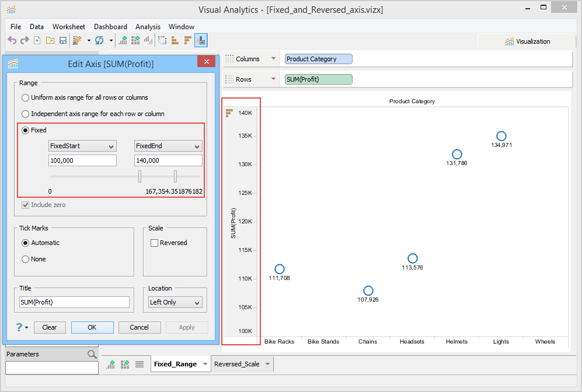Open the Analysis menu
The image size is (582, 392).
point(148,27)
